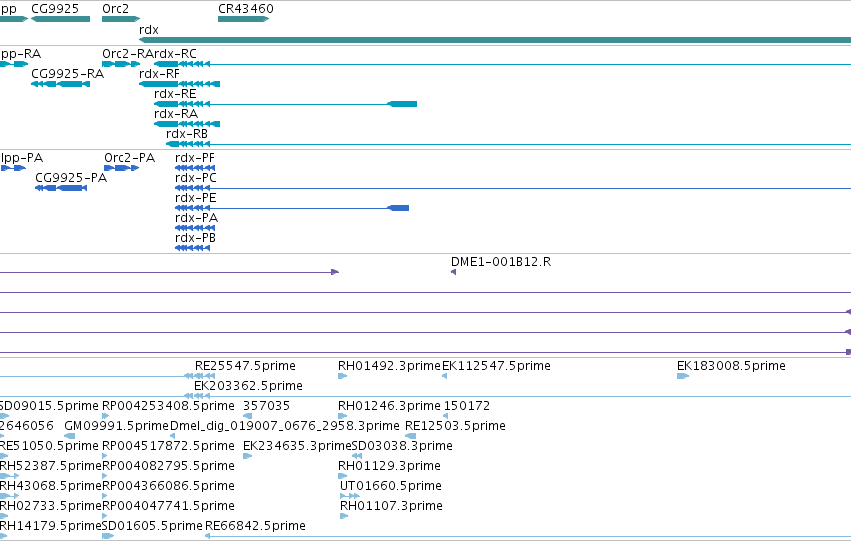Select the RH14179.5prime EST
This screenshot has height=541, width=851.
(3, 537)
